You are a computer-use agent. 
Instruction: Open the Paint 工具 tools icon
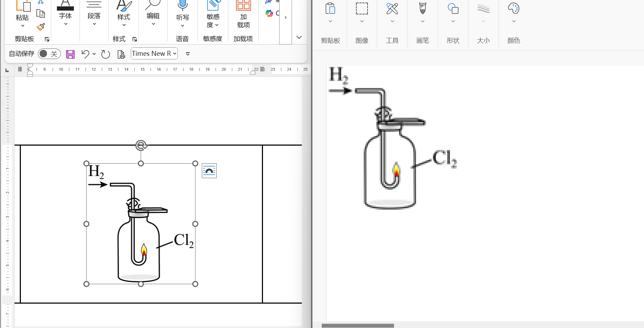pos(392,8)
